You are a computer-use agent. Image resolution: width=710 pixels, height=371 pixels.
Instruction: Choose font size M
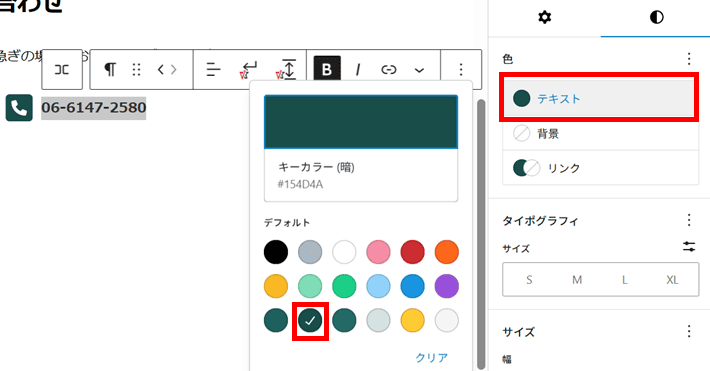click(x=576, y=279)
